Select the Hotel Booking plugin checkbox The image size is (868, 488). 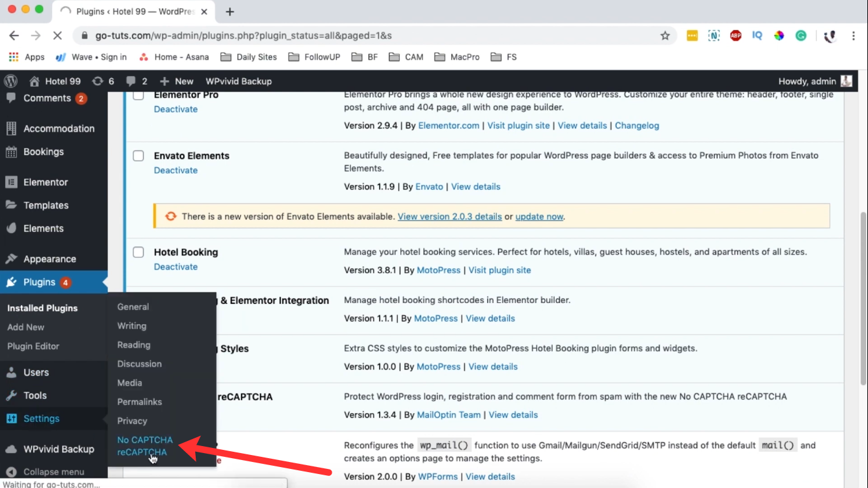[138, 252]
